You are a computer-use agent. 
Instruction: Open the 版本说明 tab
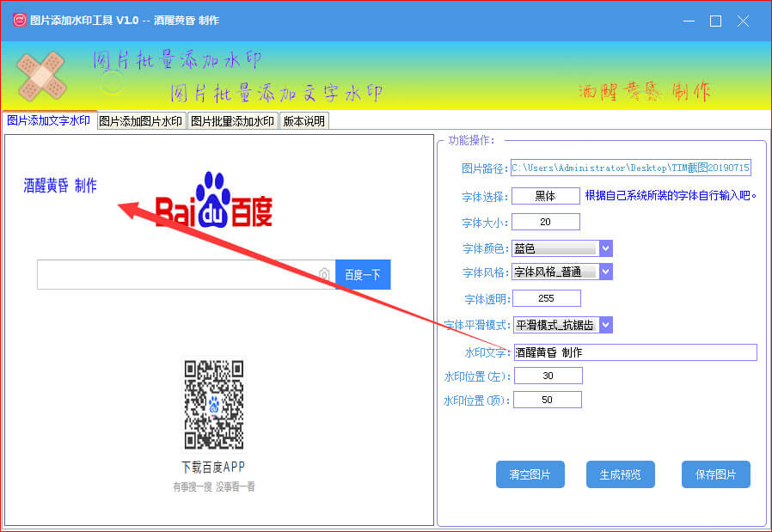303,121
